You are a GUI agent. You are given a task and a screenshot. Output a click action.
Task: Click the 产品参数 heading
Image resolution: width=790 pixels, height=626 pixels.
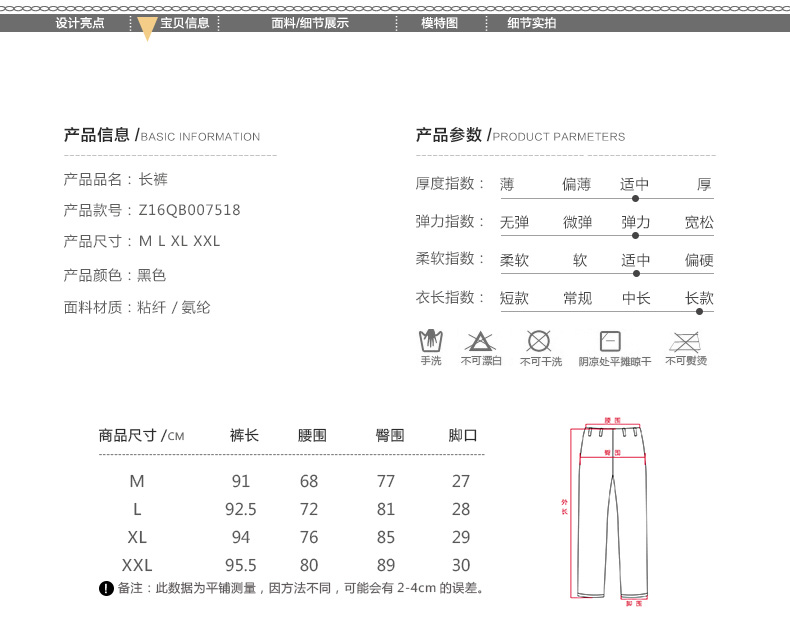point(449,135)
